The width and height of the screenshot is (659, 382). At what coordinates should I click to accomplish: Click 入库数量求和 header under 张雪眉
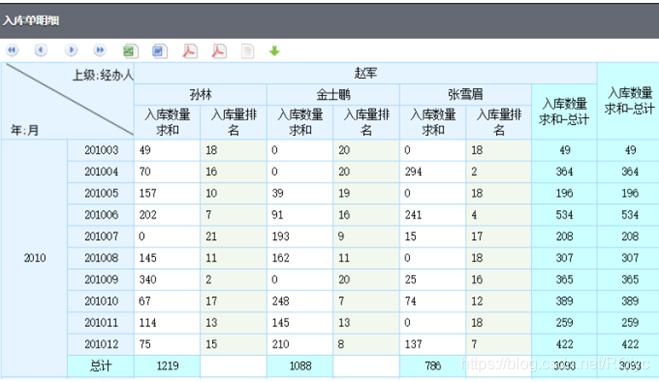(x=433, y=122)
